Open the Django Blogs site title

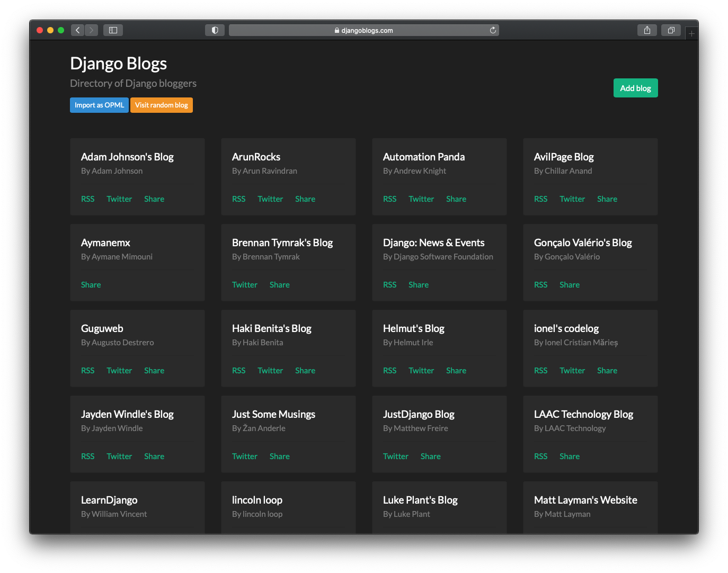click(119, 64)
